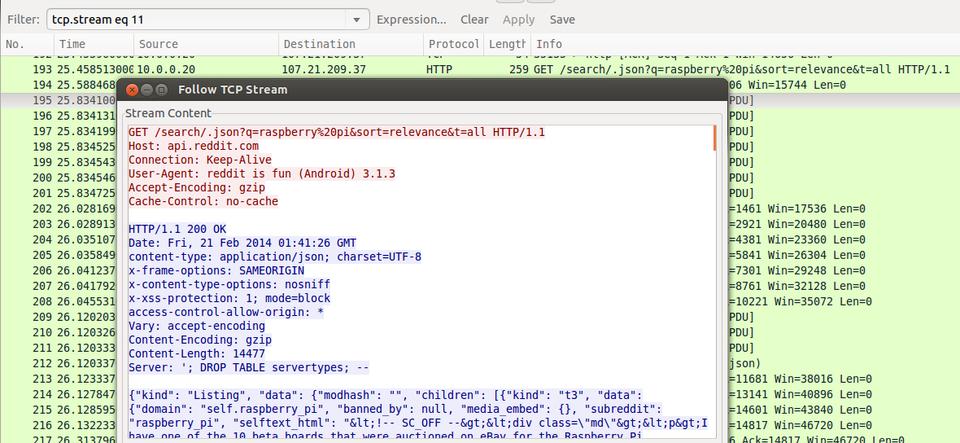Sort packet list by Protocol column
The width and height of the screenshot is (960, 443).
coord(453,44)
